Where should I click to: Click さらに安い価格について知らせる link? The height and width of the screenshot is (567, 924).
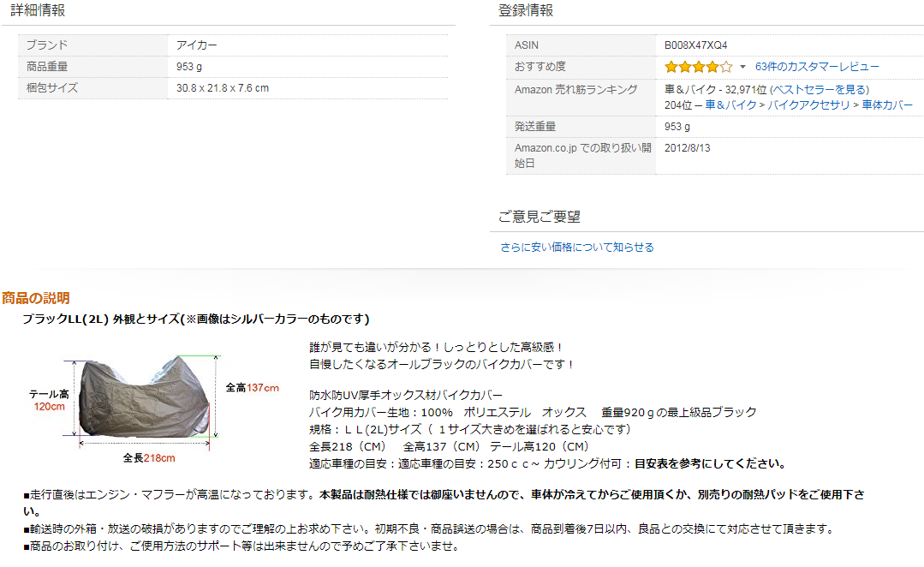click(x=576, y=248)
